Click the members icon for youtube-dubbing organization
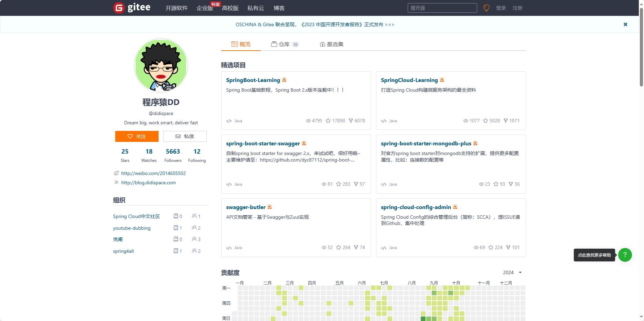This screenshot has width=644, height=321. point(194,228)
